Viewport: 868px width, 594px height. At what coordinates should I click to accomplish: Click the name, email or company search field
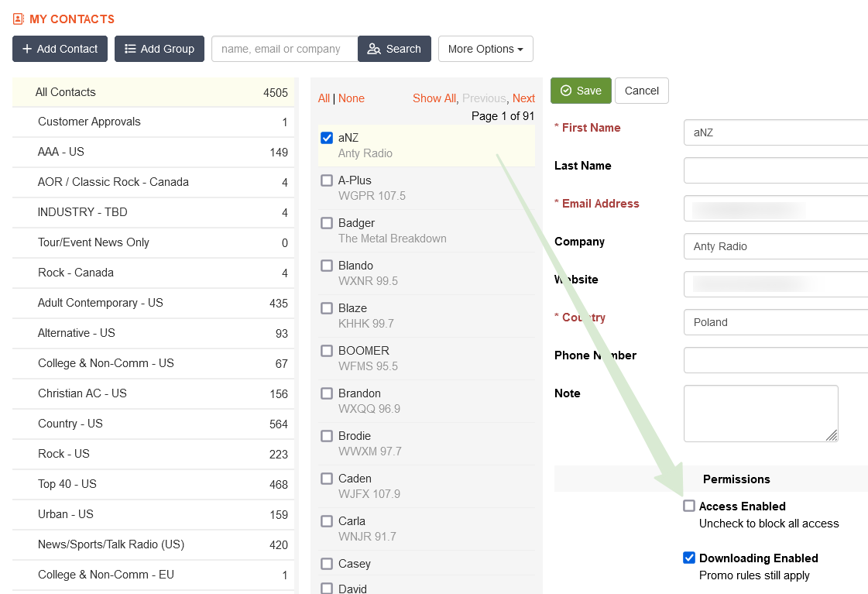[x=284, y=49]
